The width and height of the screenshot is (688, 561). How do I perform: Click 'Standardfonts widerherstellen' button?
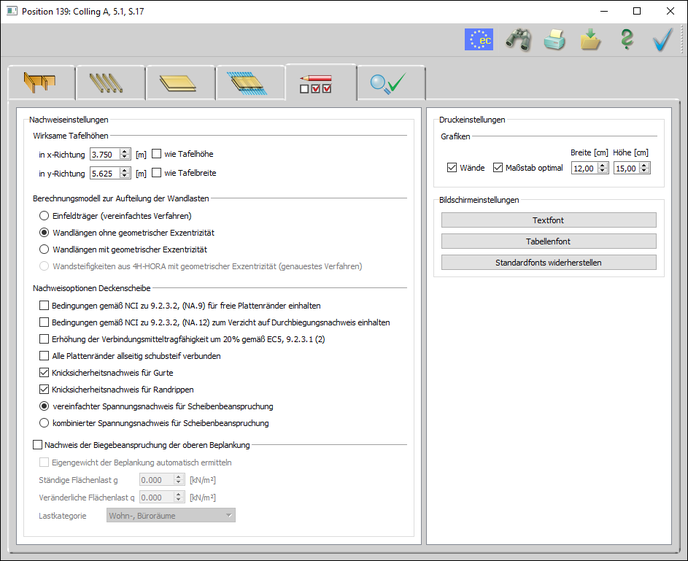(548, 262)
